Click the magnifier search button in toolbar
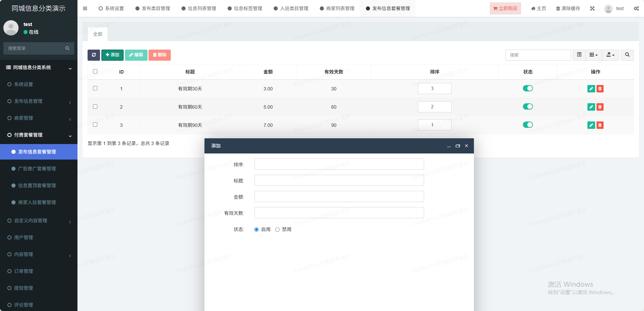The image size is (644, 311). (627, 55)
